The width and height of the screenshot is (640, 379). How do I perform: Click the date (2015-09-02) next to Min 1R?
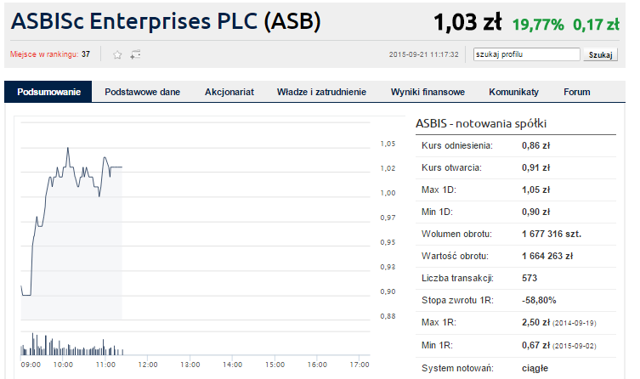point(574,346)
